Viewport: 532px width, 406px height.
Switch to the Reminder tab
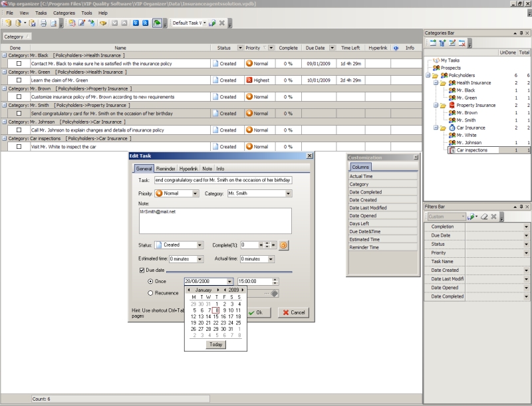[x=166, y=169]
